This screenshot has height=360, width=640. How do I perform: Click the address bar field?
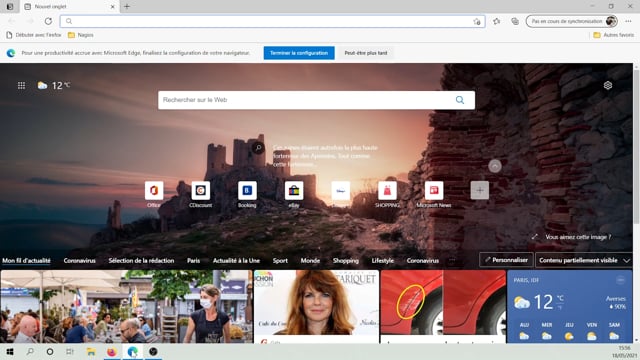coord(273,21)
